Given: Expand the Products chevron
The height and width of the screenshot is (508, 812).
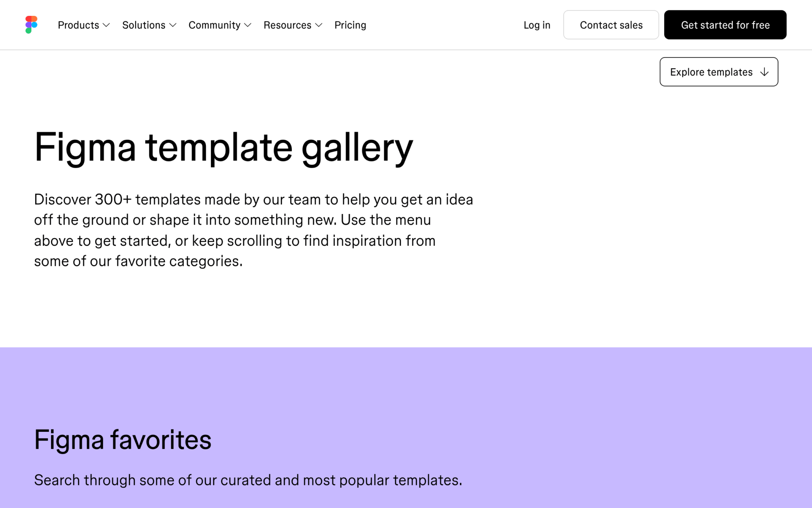Looking at the screenshot, I should tap(106, 25).
